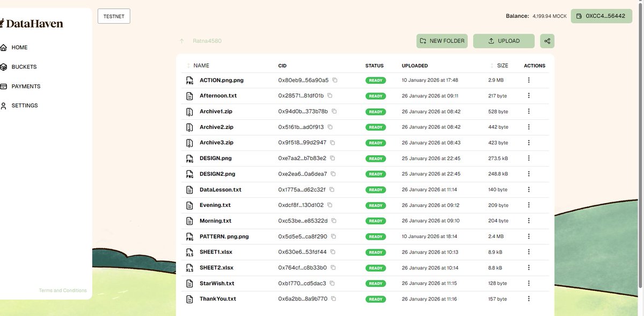
Task: Click the zip file icon of Archive1.zip
Action: tap(189, 112)
